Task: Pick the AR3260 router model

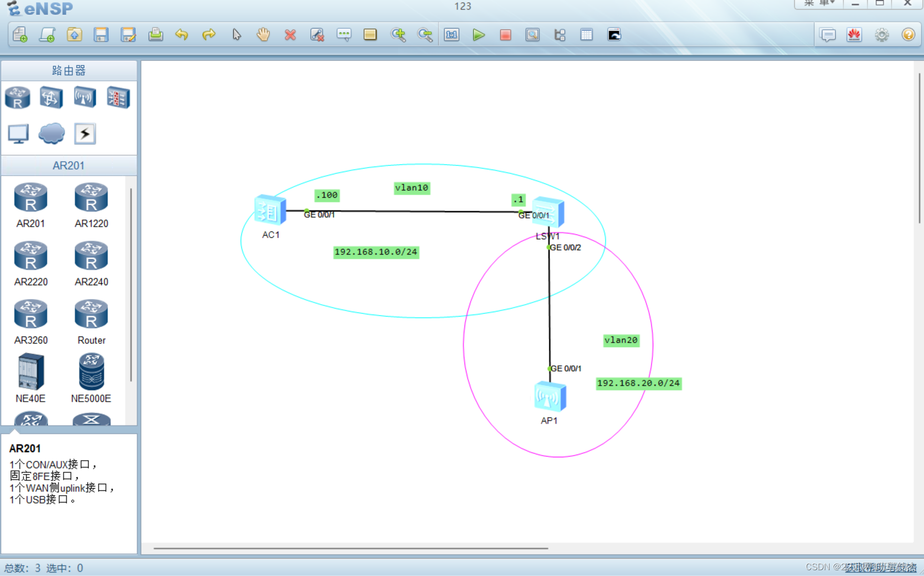Action: point(31,322)
